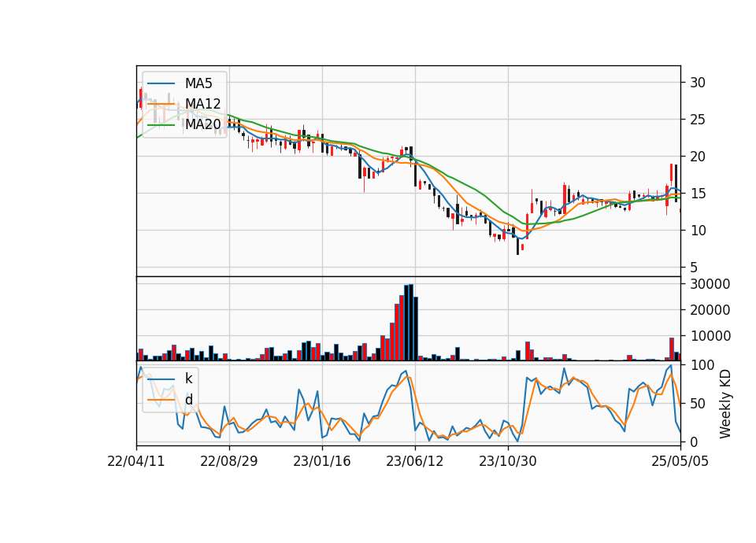756x543 pixels.
Task: Click the MA20 legend label
Action: tap(203, 125)
